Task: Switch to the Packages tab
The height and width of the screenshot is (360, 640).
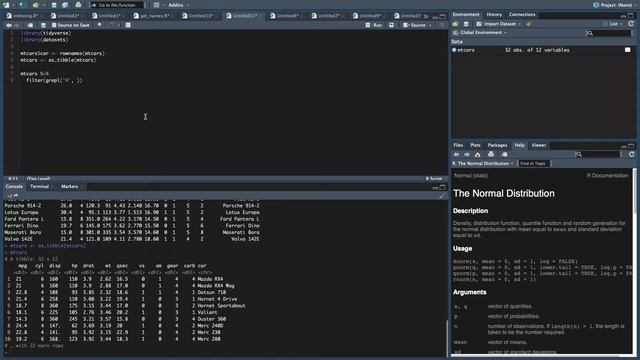Action: pos(497,145)
